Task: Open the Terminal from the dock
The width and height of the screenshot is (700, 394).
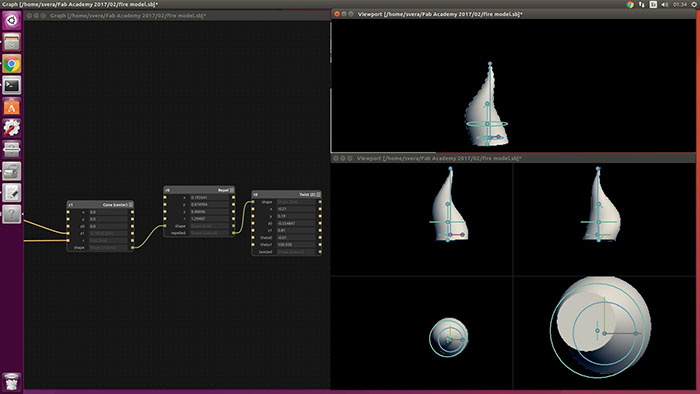Action: (x=12, y=85)
